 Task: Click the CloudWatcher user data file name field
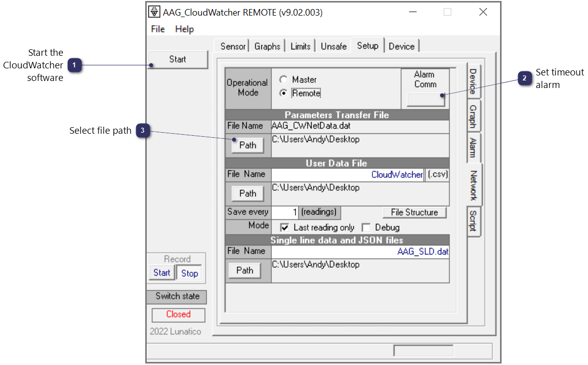tap(348, 174)
